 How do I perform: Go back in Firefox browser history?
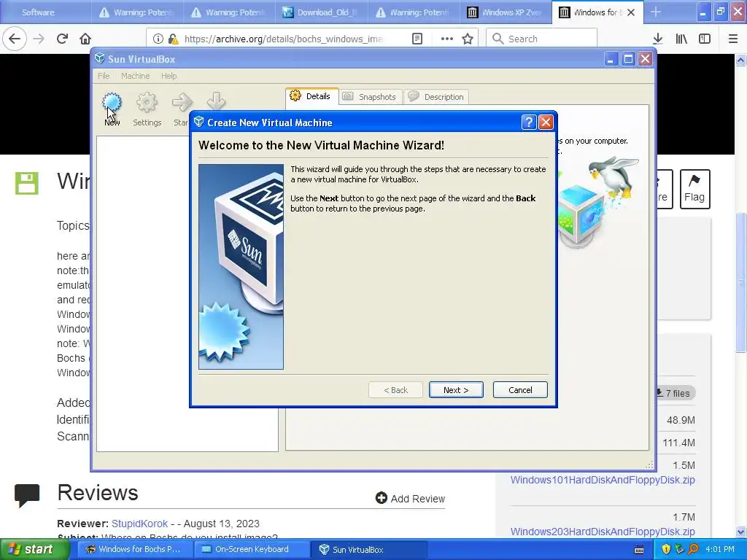[x=15, y=39]
